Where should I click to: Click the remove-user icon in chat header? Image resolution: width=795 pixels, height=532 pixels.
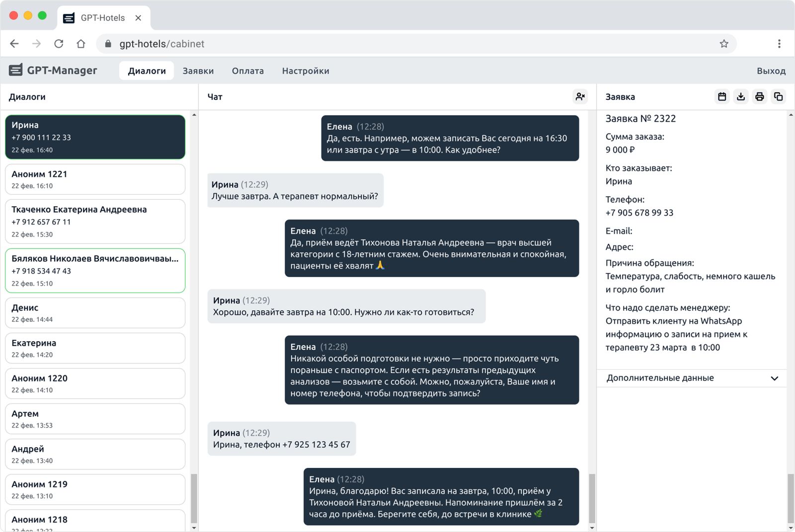point(580,97)
